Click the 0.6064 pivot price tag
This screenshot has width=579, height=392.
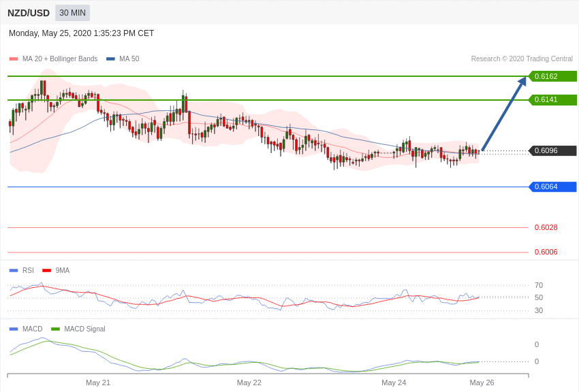tap(552, 186)
